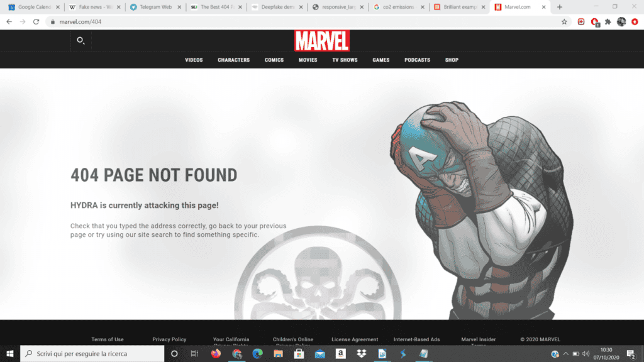This screenshot has height=362, width=644.
Task: Close the Telegram Web tab
Action: 179,7
